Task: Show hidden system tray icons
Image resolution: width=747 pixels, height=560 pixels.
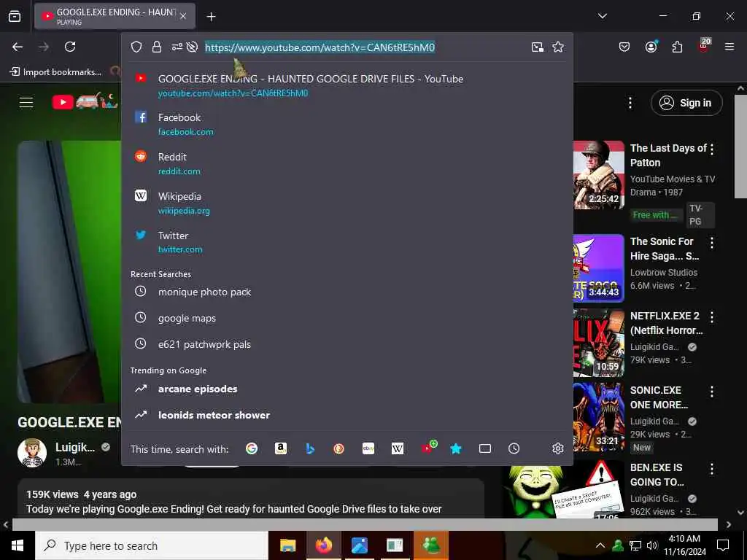Action: 600,545
